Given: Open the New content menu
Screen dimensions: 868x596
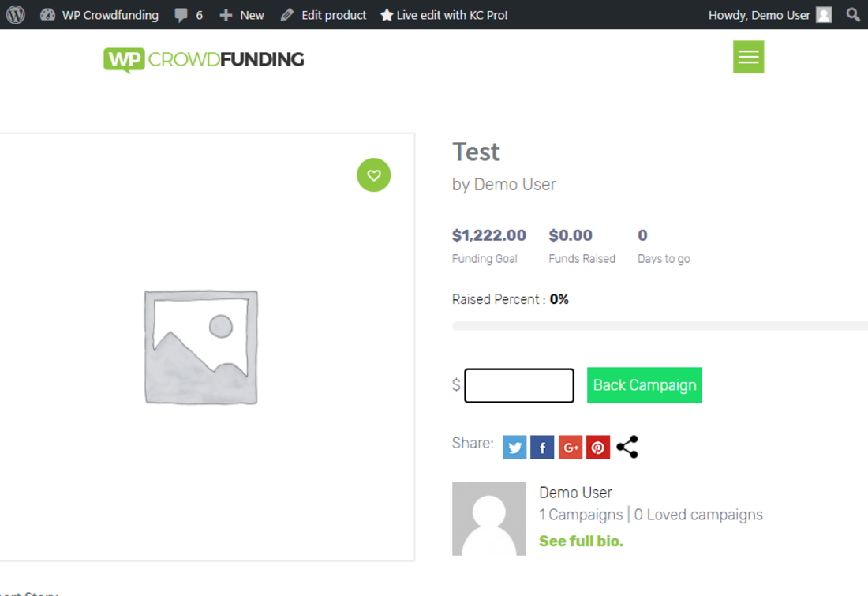Looking at the screenshot, I should [x=242, y=15].
